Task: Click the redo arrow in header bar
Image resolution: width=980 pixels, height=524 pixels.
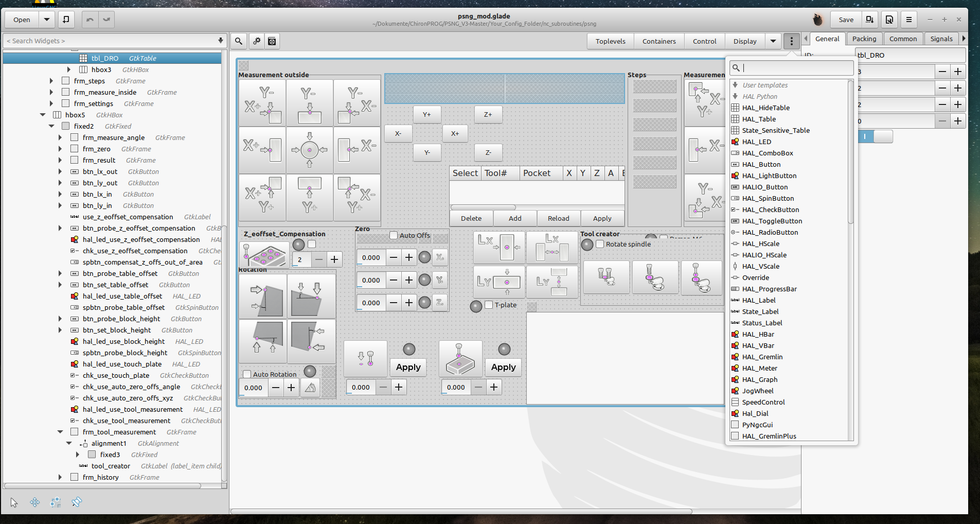Action: point(106,20)
